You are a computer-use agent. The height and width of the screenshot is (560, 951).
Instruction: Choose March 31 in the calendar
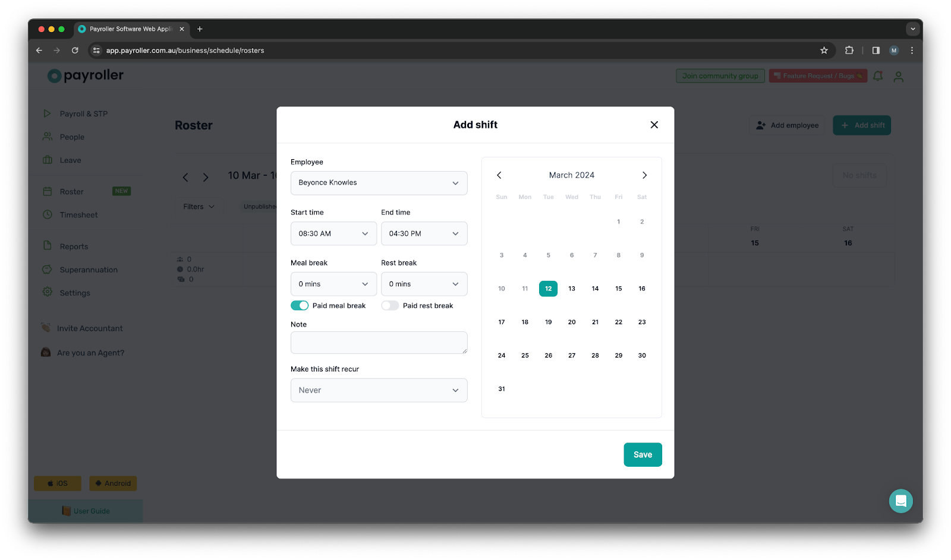502,389
